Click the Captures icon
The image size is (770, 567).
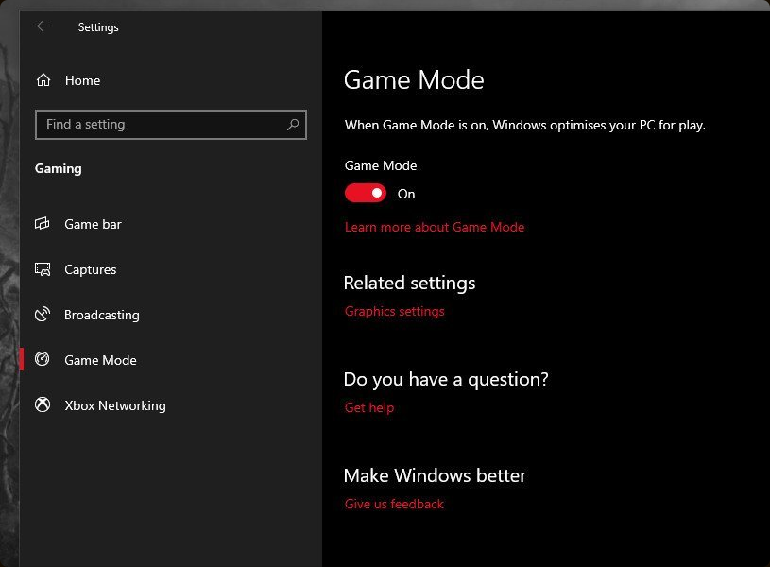click(43, 270)
